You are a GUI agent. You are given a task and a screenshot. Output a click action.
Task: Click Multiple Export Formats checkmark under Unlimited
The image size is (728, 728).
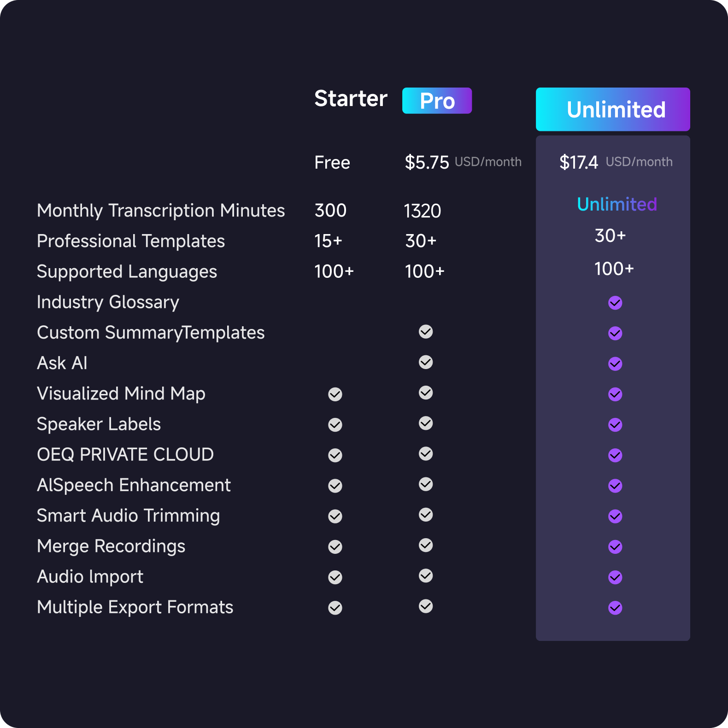tap(615, 608)
